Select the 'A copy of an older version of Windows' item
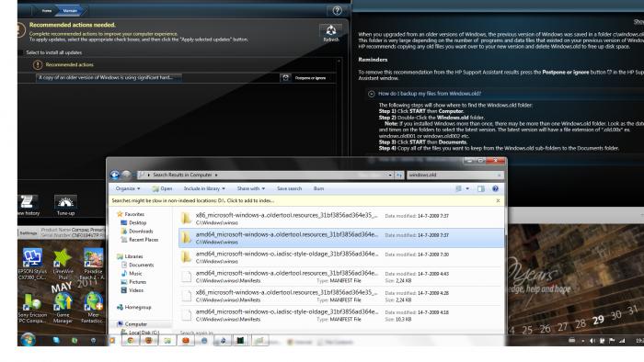Image resolution: width=644 pixels, height=362 pixels. [x=109, y=77]
